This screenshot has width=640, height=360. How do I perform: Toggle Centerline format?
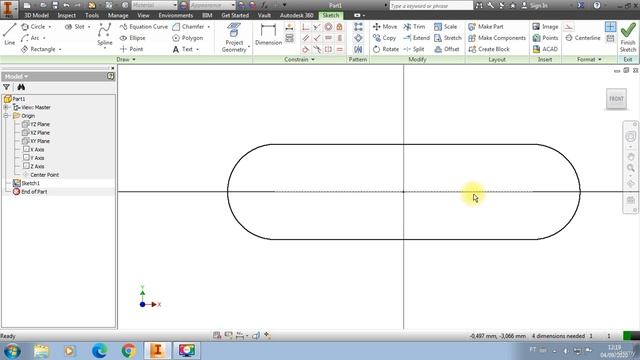[x=583, y=38]
